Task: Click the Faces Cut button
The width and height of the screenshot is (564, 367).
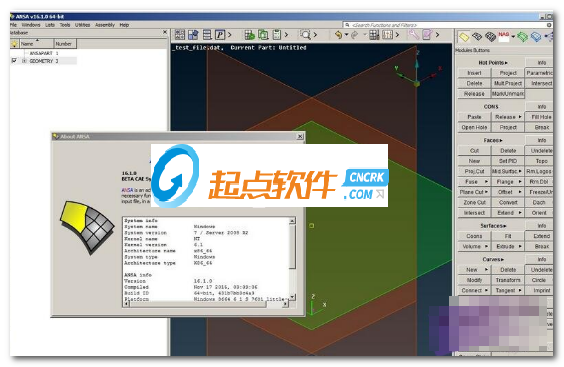Action: (474, 151)
